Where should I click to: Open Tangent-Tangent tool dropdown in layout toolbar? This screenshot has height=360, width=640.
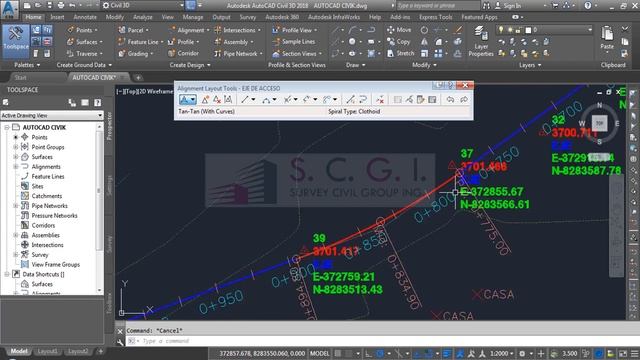[193, 100]
